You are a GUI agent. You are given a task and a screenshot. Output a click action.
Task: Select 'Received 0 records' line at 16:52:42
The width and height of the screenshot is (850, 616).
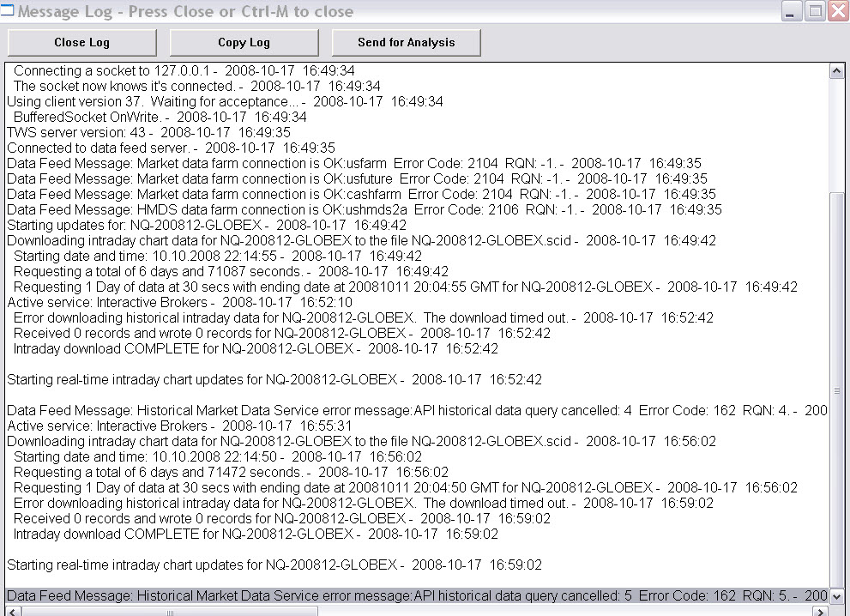pyautogui.click(x=282, y=334)
